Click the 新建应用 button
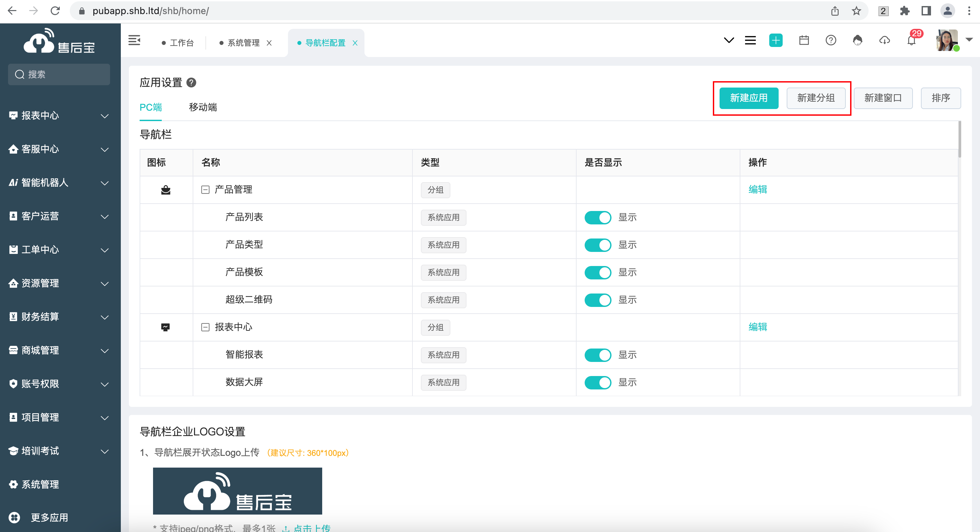The height and width of the screenshot is (532, 980). 748,98
